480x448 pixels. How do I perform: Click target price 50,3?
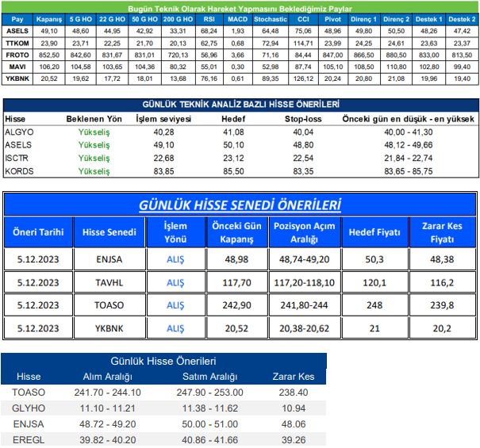[x=374, y=259]
